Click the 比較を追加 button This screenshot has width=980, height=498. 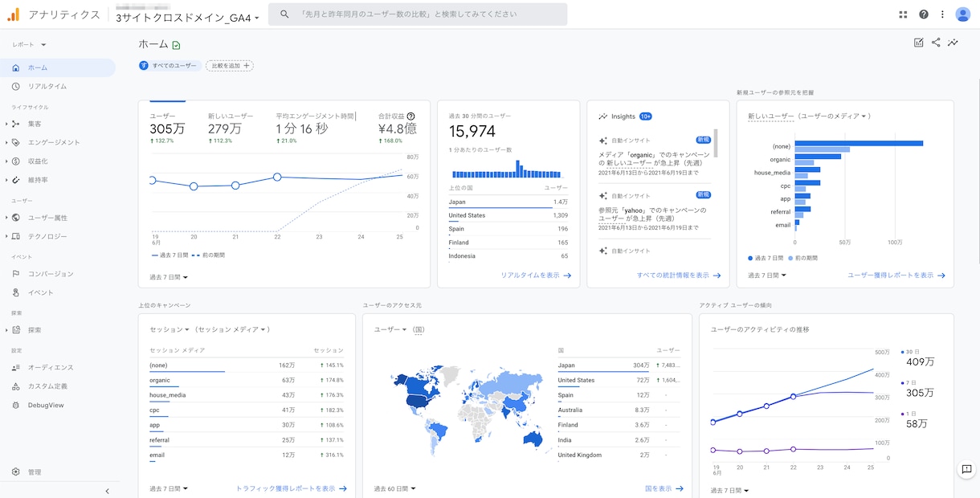(x=229, y=66)
